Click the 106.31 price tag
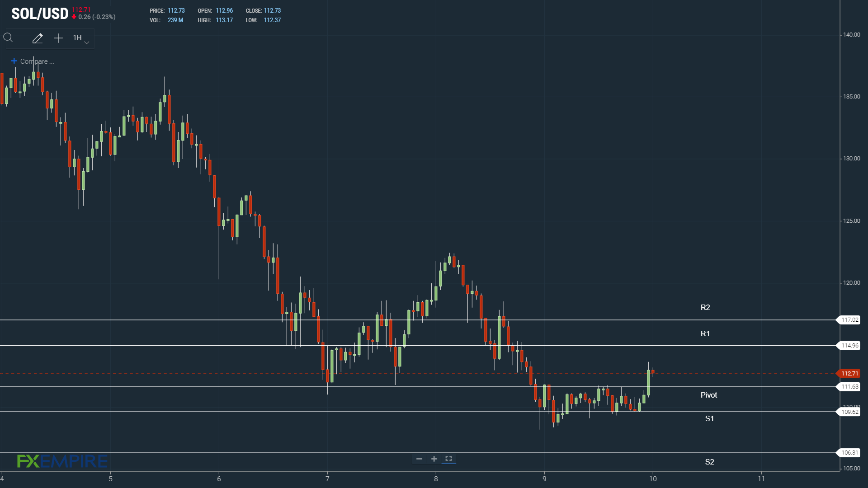 pos(849,453)
